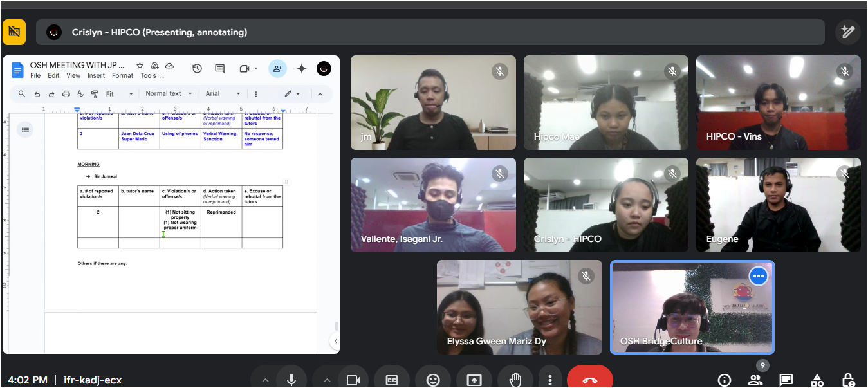Click the move to Drive folder icon
Screen dimensions: 868x388
(x=155, y=66)
